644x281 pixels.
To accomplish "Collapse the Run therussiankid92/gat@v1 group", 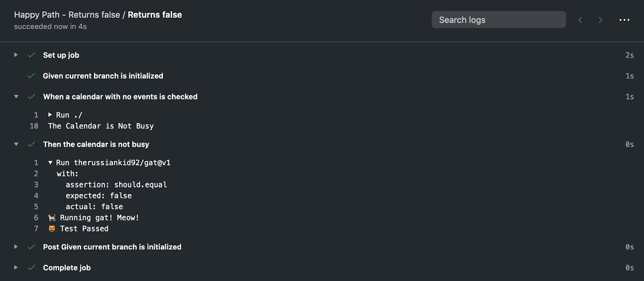I will click(50, 162).
